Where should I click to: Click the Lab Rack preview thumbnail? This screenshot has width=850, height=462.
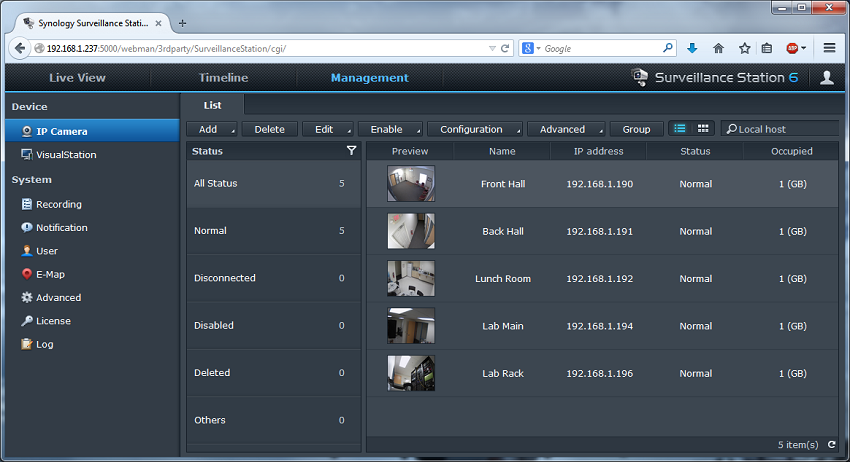[x=411, y=373]
